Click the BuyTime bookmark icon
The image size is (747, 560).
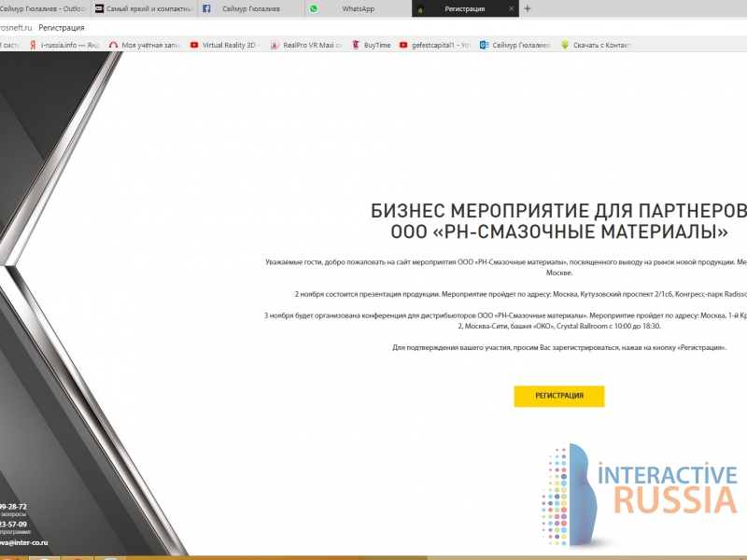coord(356,45)
